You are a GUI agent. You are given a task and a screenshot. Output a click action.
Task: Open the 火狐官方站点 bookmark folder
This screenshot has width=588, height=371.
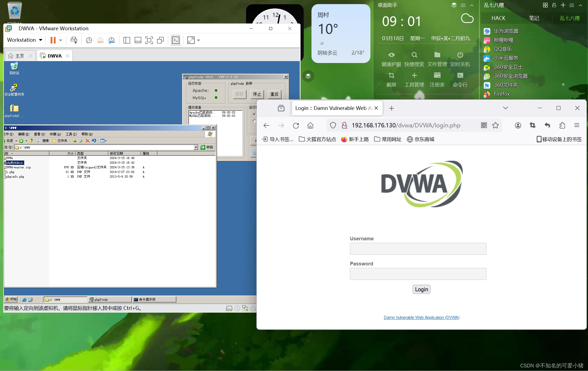click(317, 139)
